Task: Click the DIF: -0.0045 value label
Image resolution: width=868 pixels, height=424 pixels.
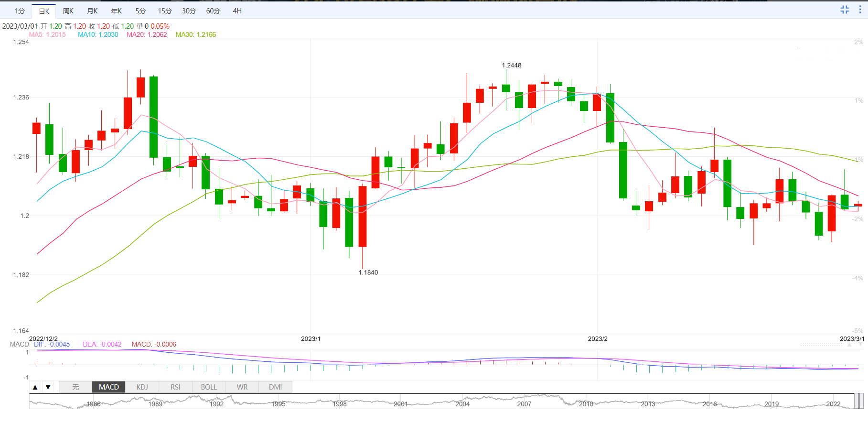Action: click(x=52, y=344)
